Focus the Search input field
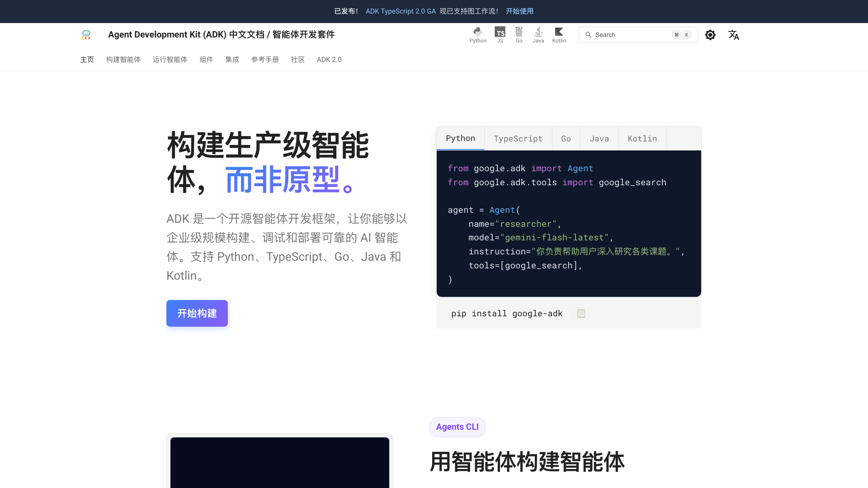 638,35
